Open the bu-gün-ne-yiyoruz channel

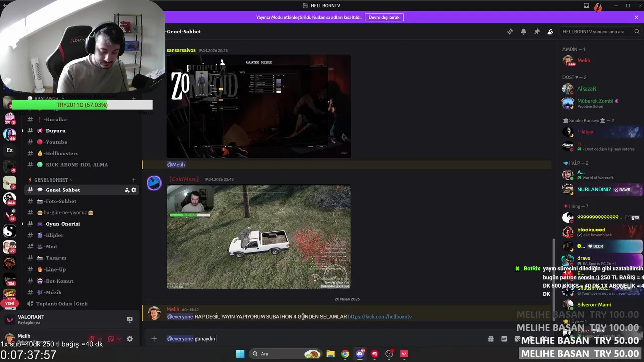[82, 213]
